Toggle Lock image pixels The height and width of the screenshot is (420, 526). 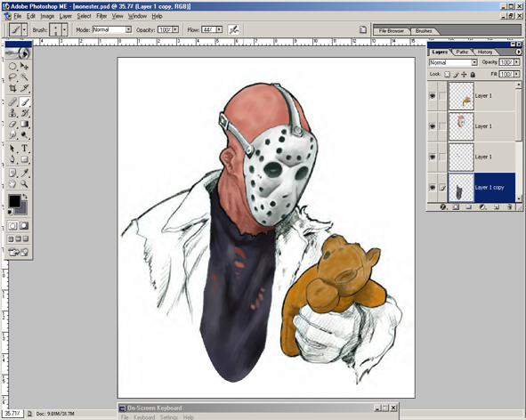[456, 75]
